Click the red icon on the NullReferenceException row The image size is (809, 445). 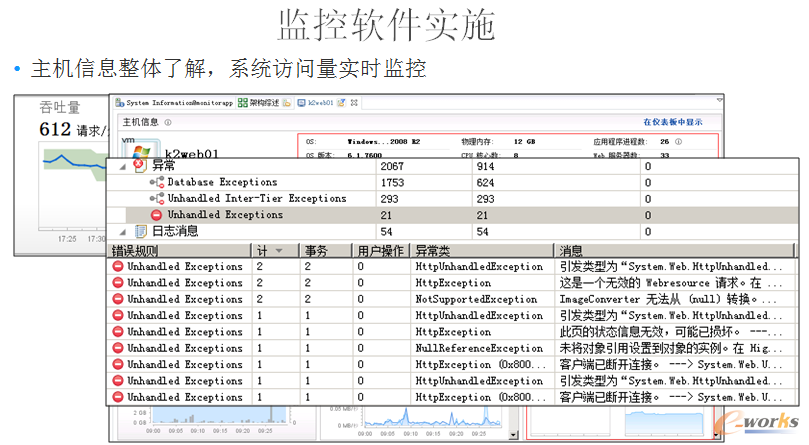(117, 348)
